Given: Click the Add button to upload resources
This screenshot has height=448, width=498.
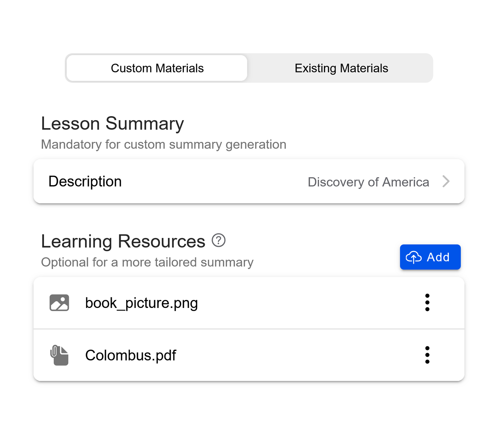Looking at the screenshot, I should click(x=430, y=257).
